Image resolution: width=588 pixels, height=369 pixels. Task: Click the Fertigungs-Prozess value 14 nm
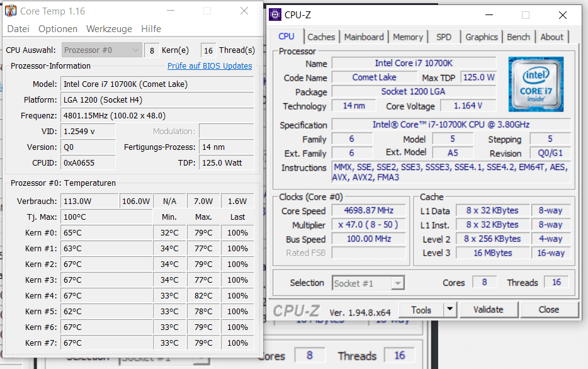point(227,147)
